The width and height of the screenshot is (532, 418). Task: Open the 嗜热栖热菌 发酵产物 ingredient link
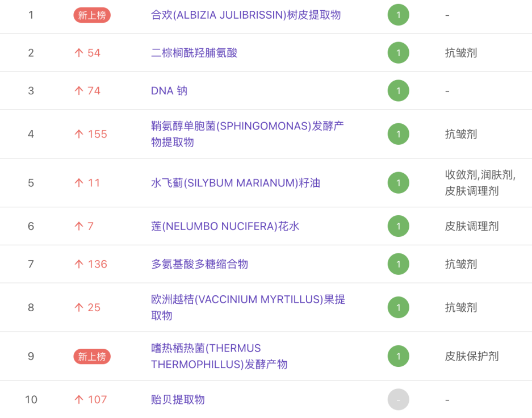coord(219,356)
